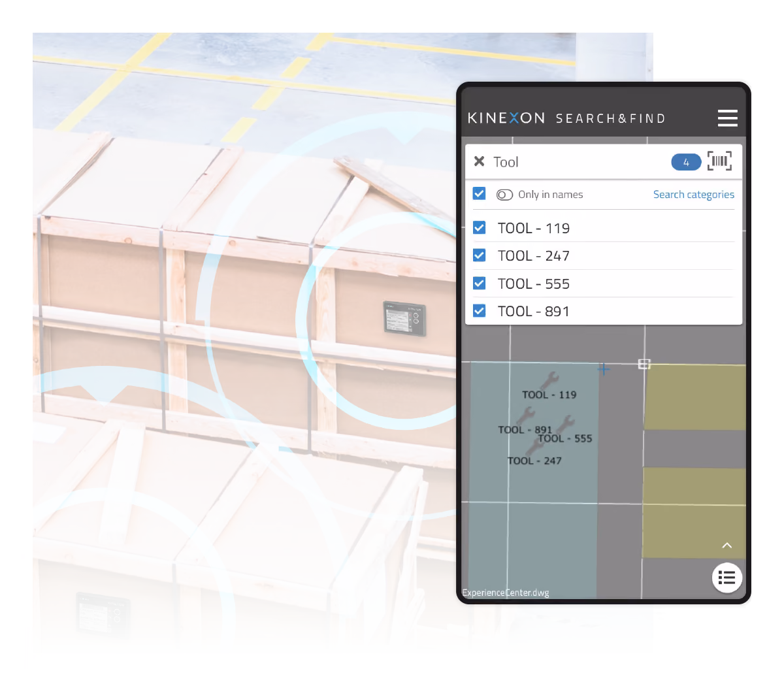Select TOOL - 555 list entry text

(x=534, y=284)
